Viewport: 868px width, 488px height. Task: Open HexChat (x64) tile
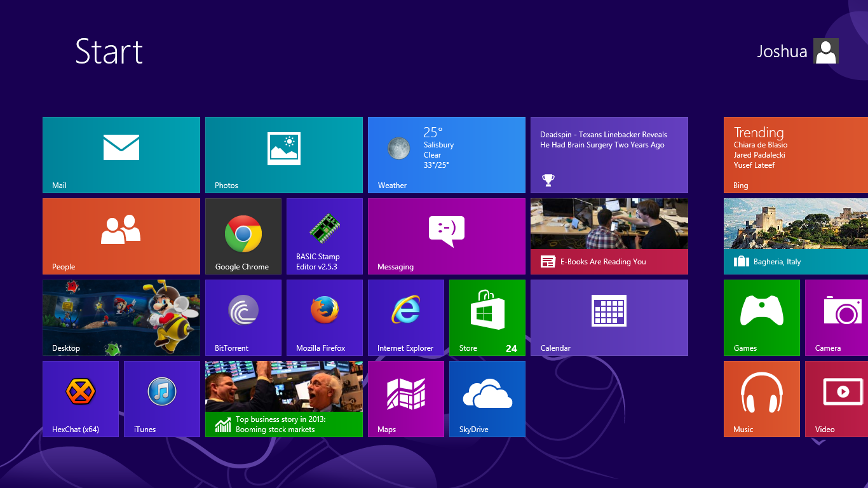80,398
